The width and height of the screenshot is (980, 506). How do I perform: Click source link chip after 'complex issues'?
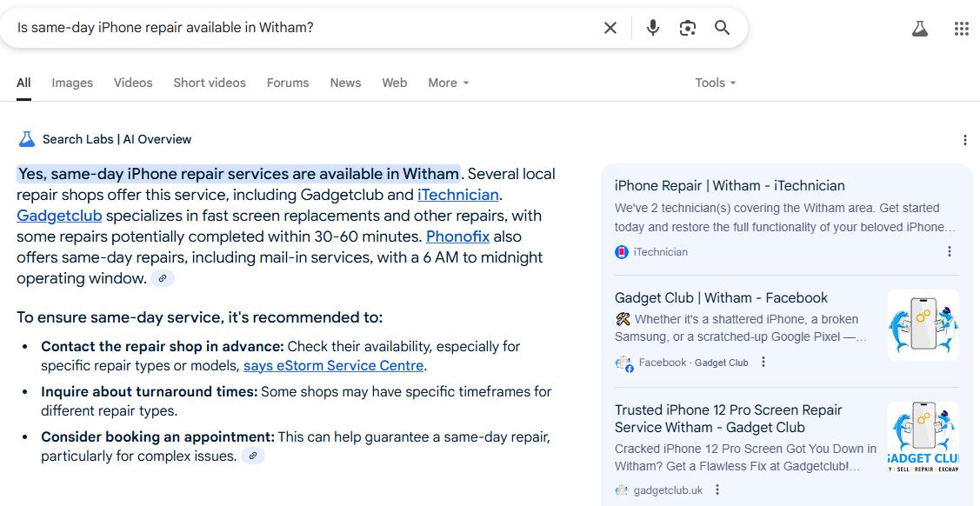click(253, 456)
